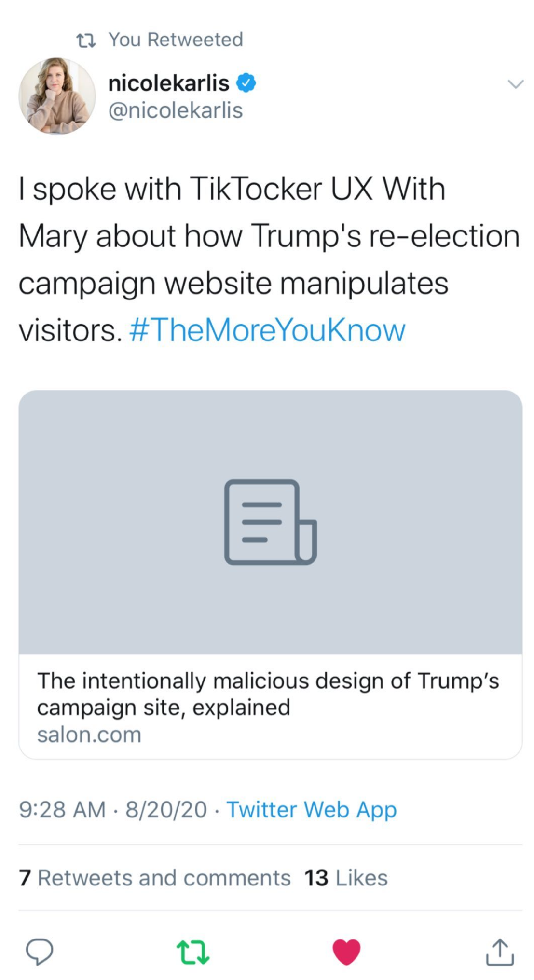Open #TheMoreYouKnow hashtag

[x=267, y=330]
